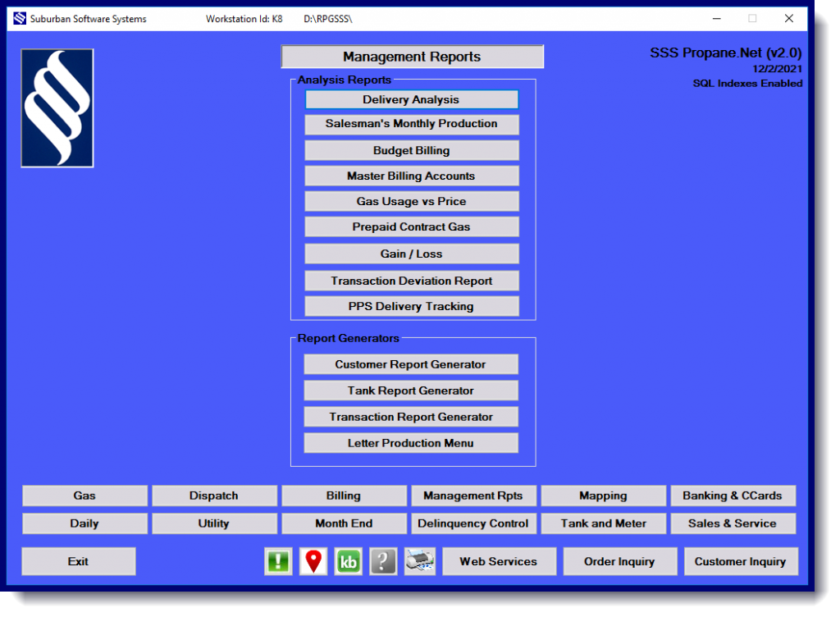The width and height of the screenshot is (840, 617).
Task: Open Order Inquiry
Action: point(620,561)
